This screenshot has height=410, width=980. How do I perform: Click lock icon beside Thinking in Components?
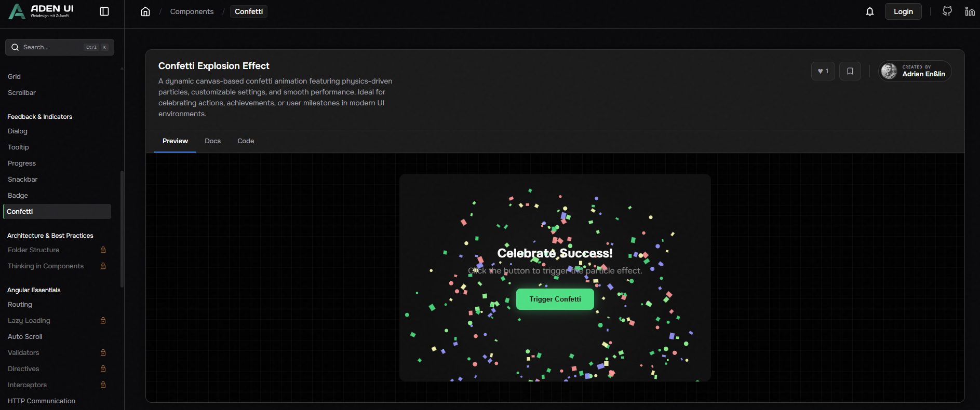pyautogui.click(x=103, y=266)
